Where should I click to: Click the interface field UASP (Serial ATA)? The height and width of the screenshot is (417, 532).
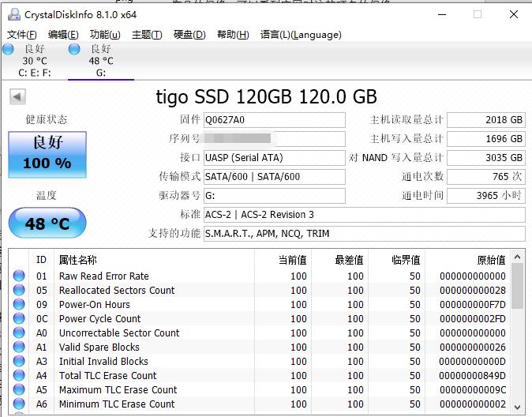[x=275, y=158]
